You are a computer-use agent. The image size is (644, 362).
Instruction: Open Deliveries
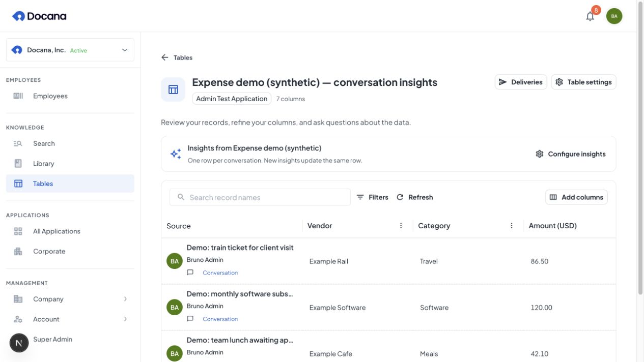[x=521, y=82]
